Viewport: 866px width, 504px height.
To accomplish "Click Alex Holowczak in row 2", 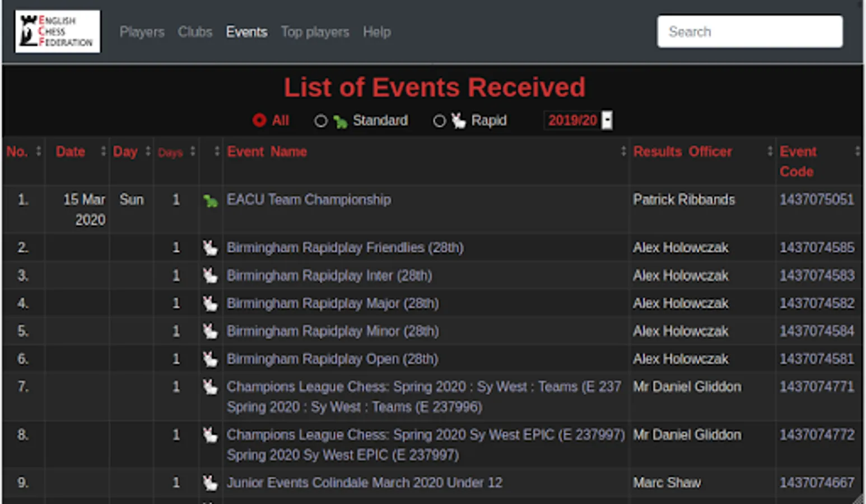I will pos(681,248).
